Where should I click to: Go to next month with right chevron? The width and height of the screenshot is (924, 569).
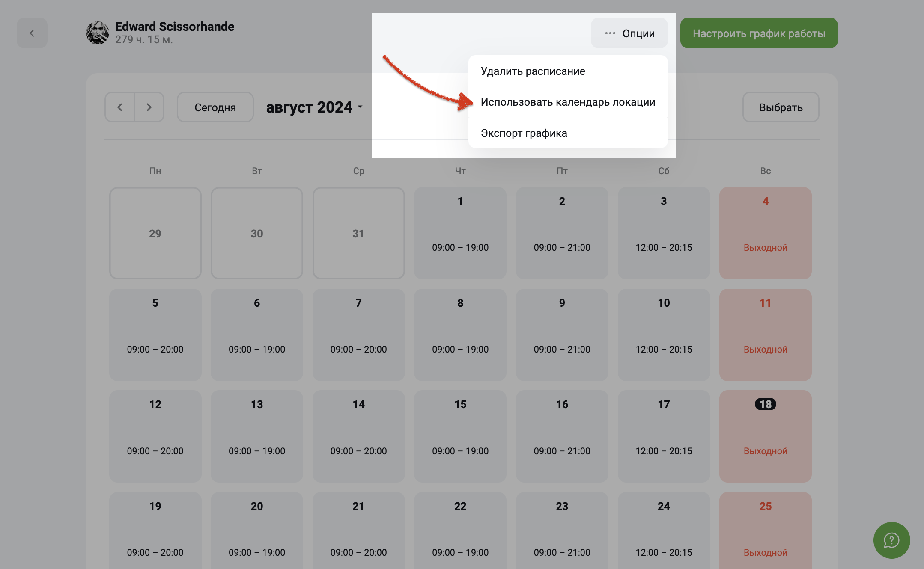pyautogui.click(x=149, y=107)
